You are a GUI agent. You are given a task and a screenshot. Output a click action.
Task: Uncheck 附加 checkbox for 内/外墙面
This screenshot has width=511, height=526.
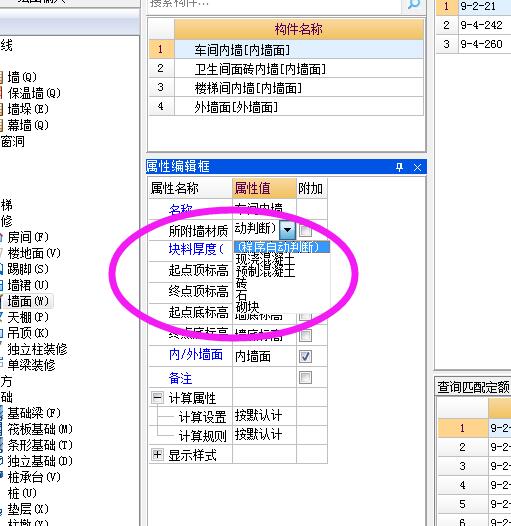click(x=305, y=356)
